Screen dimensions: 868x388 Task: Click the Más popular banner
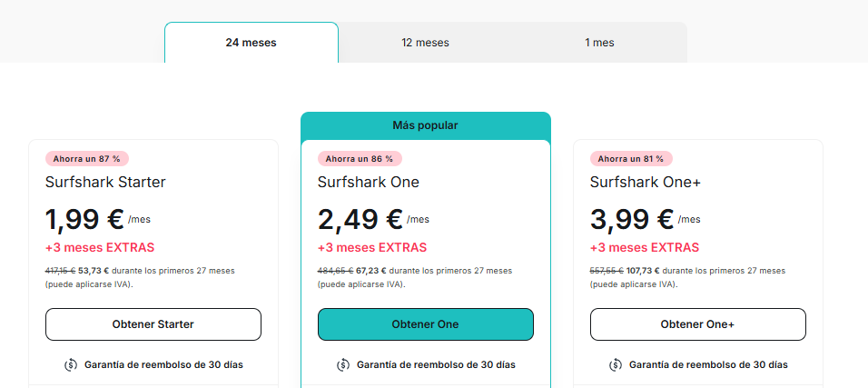coord(425,125)
